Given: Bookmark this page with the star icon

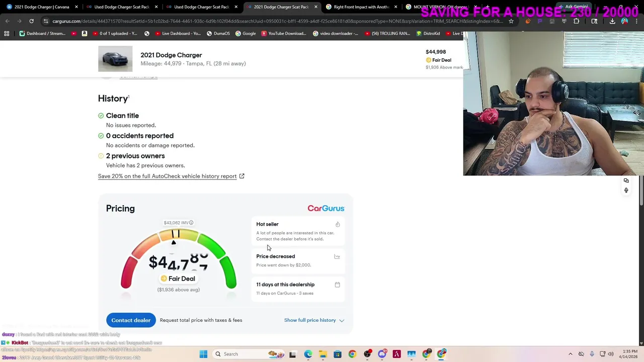Looking at the screenshot, I should click(x=511, y=21).
